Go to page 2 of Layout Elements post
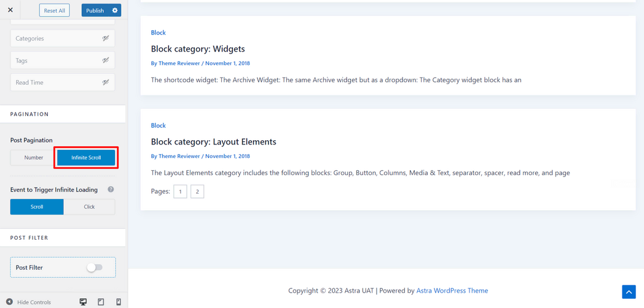This screenshot has height=308, width=644. click(197, 192)
